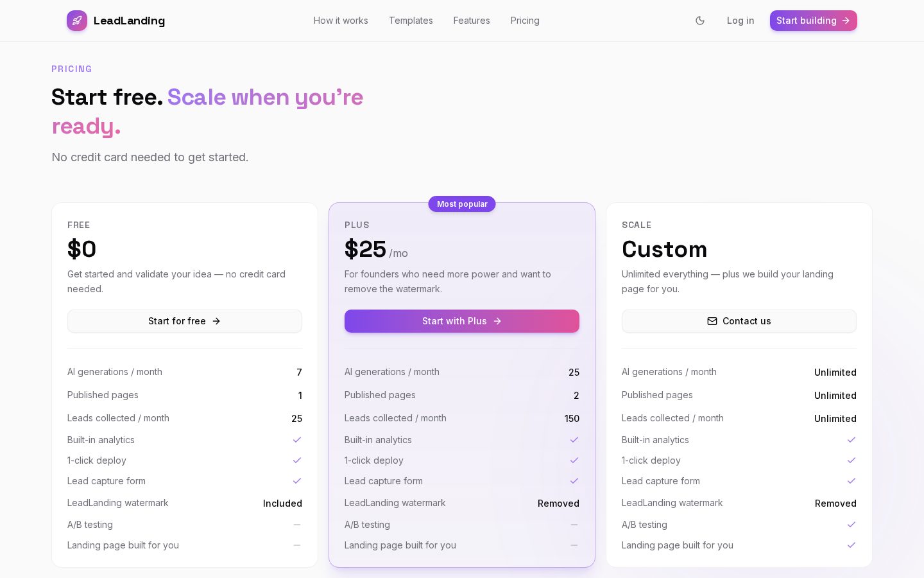Click the Free plan AI generations value 7
The height and width of the screenshot is (578, 924).
point(299,372)
